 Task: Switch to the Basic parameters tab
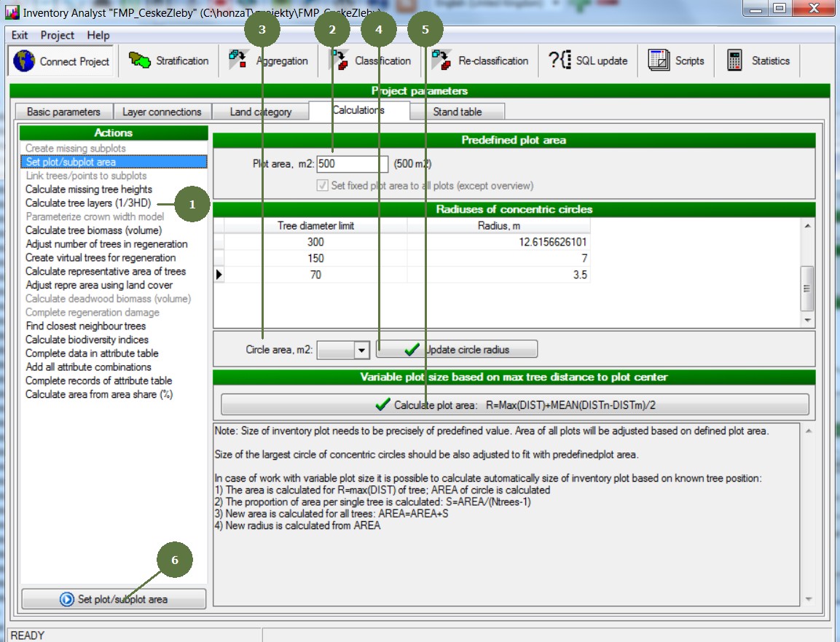[x=63, y=111]
